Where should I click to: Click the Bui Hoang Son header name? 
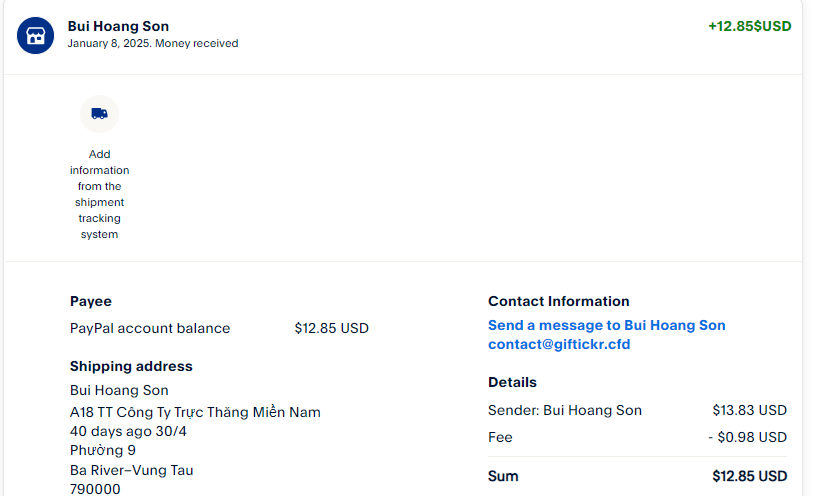(x=118, y=26)
